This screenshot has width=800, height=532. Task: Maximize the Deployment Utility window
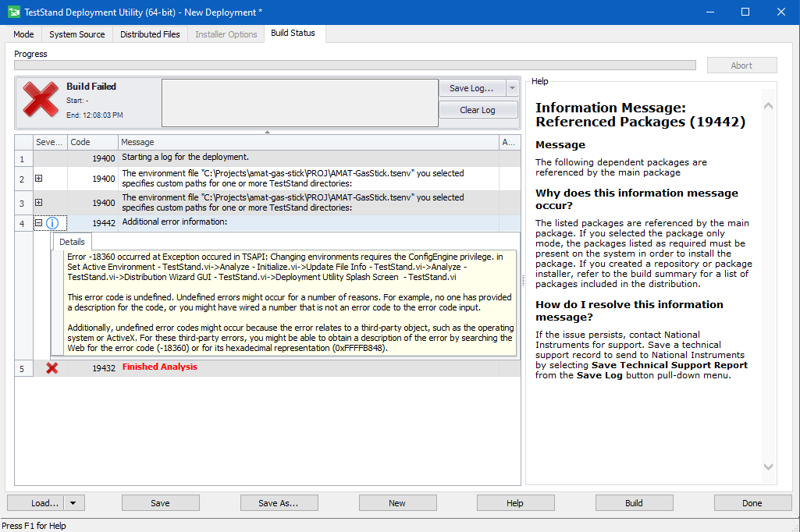pos(745,12)
